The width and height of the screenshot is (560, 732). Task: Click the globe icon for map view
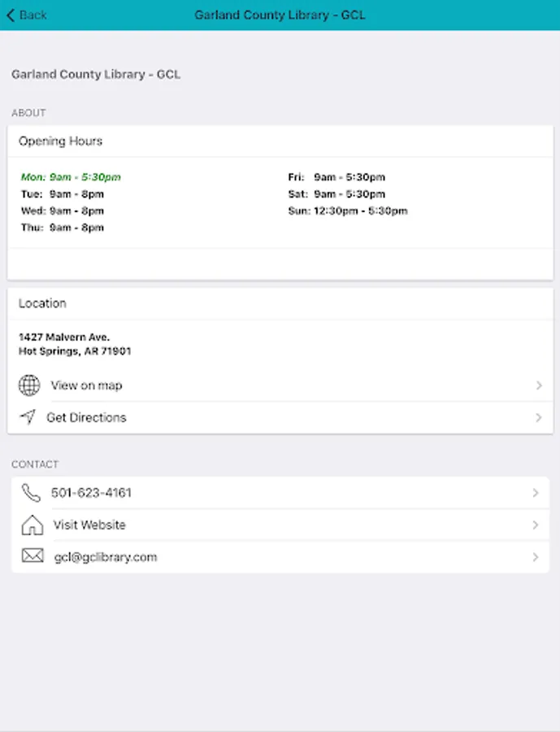[29, 386]
